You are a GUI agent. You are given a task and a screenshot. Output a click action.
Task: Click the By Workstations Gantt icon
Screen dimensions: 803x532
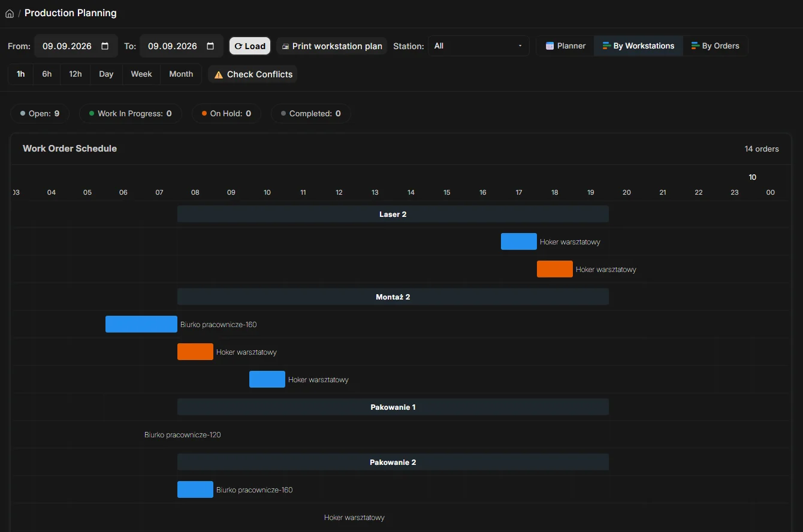(x=606, y=46)
